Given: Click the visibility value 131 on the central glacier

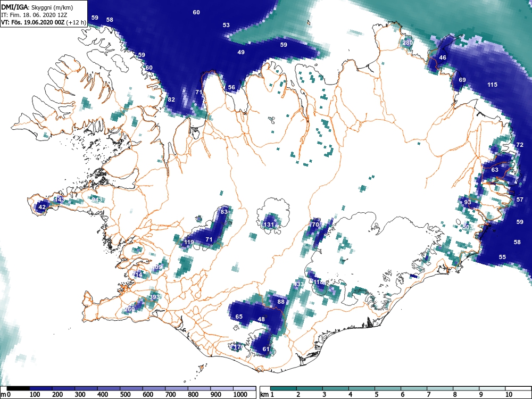Looking at the screenshot, I should (268, 225).
